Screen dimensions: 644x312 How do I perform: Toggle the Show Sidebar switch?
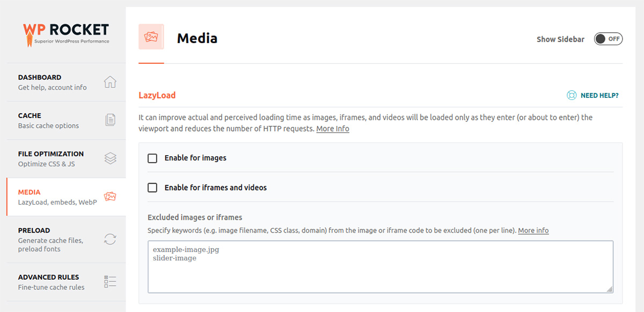[608, 39]
